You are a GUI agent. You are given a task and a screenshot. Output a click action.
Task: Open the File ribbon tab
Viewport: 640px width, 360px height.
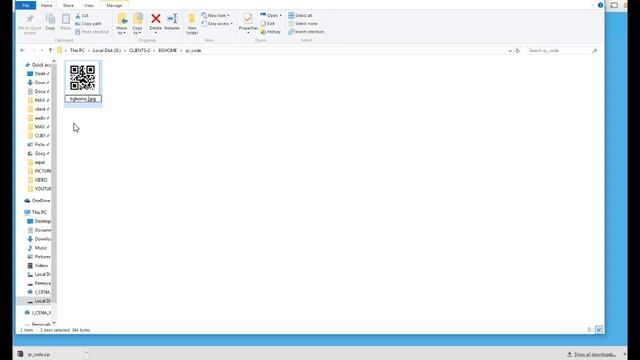[x=26, y=5]
